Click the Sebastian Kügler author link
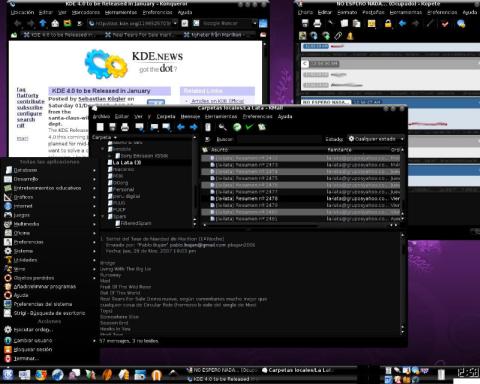 [102, 99]
